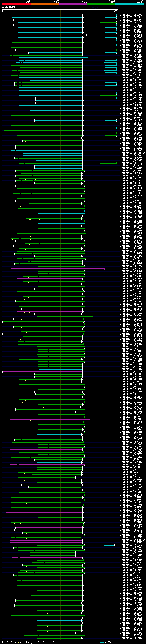Click the right green segment in the C6TL78 row

pyautogui.click(x=109, y=22)
